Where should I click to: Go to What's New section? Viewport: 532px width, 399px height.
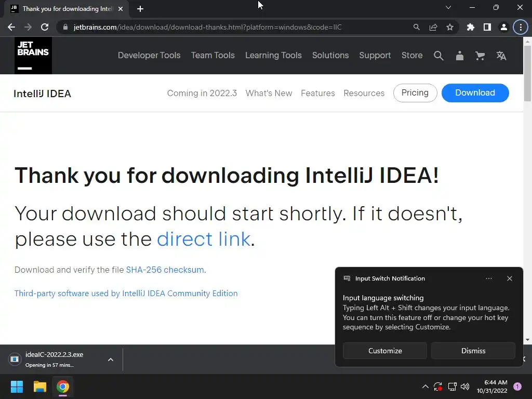tap(269, 93)
